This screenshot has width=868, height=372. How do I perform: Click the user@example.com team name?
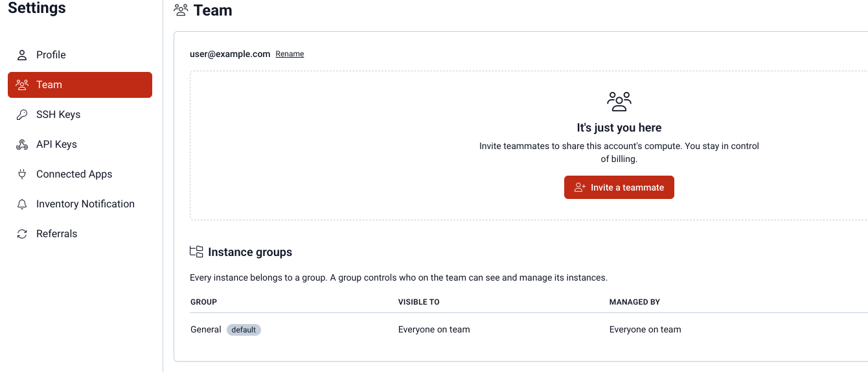click(x=230, y=54)
